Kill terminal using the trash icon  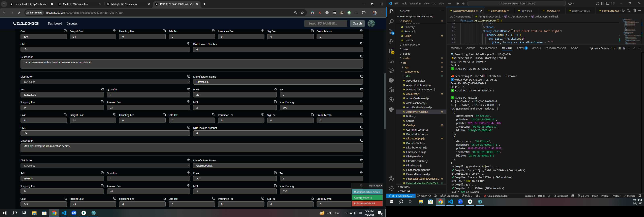click(x=624, y=48)
